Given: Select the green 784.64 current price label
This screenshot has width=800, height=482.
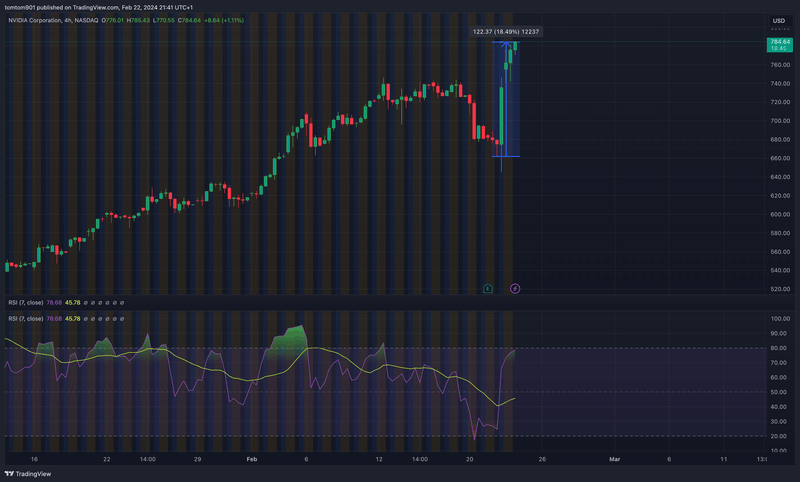Looking at the screenshot, I should (x=780, y=45).
